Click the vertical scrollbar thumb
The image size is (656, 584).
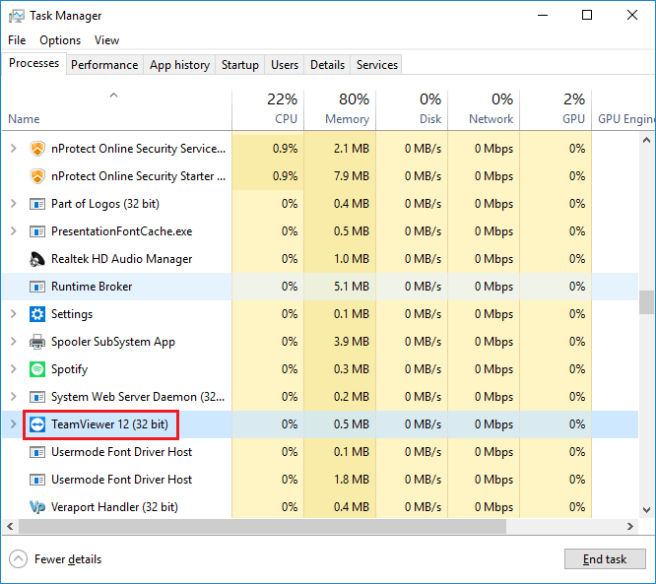click(x=646, y=302)
